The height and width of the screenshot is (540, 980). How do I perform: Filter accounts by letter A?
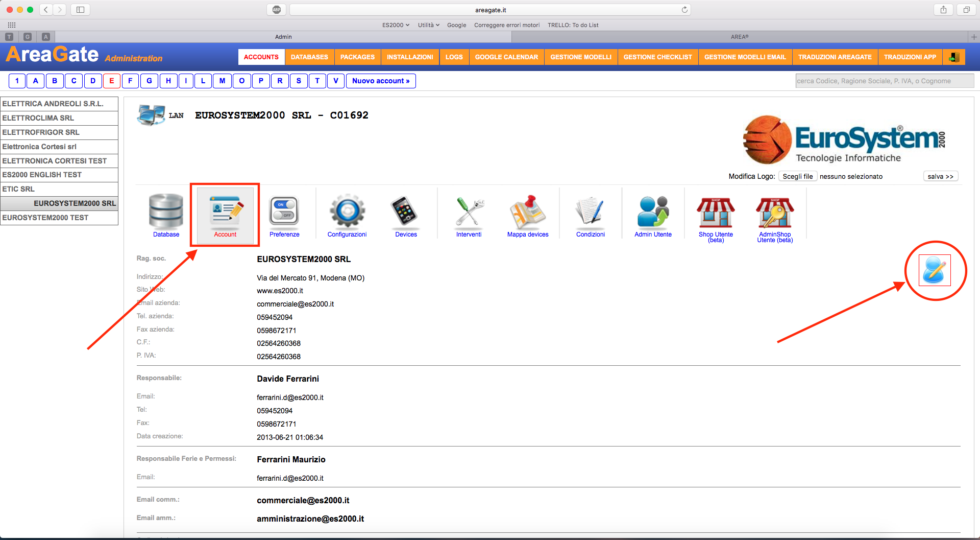pos(35,81)
